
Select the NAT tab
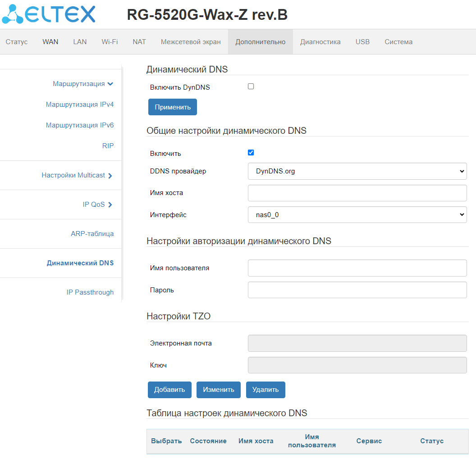(x=139, y=42)
